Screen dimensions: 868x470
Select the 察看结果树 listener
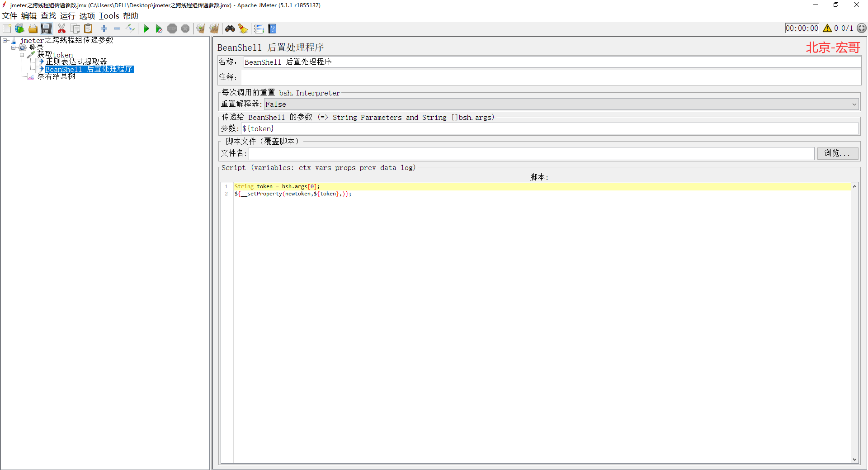(56, 76)
